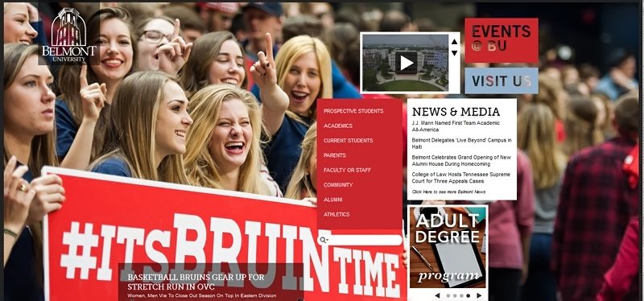
Task: Open Alumni menu item
Action: (332, 200)
